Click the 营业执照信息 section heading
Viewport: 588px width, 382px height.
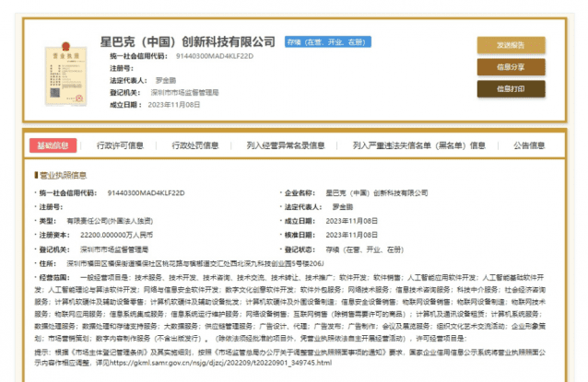63,175
